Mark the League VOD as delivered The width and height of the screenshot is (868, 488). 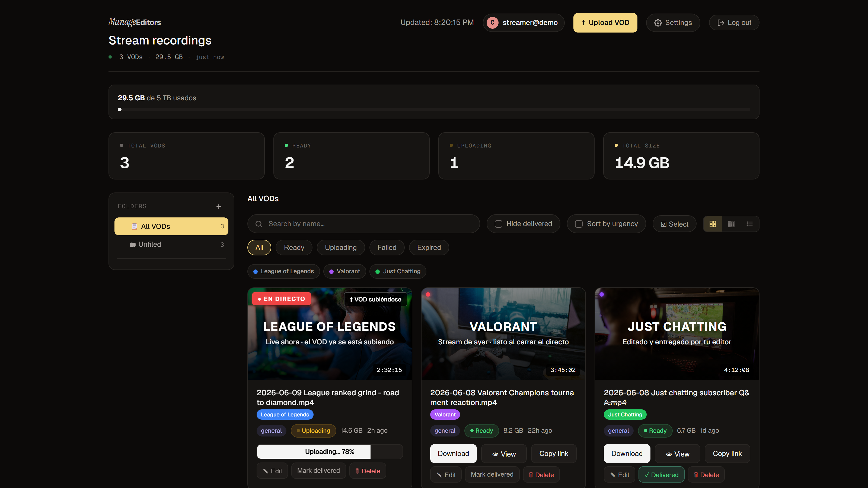pos(318,471)
